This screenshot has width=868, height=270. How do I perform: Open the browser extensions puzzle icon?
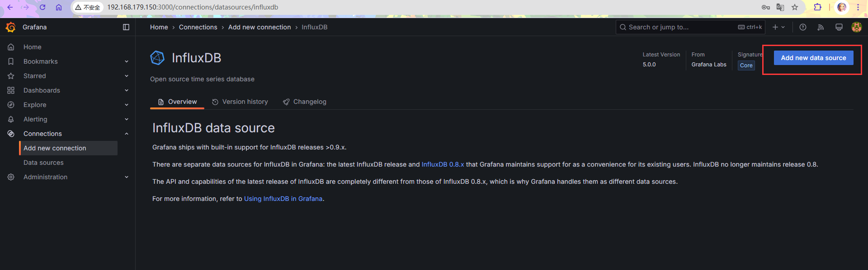click(x=817, y=7)
